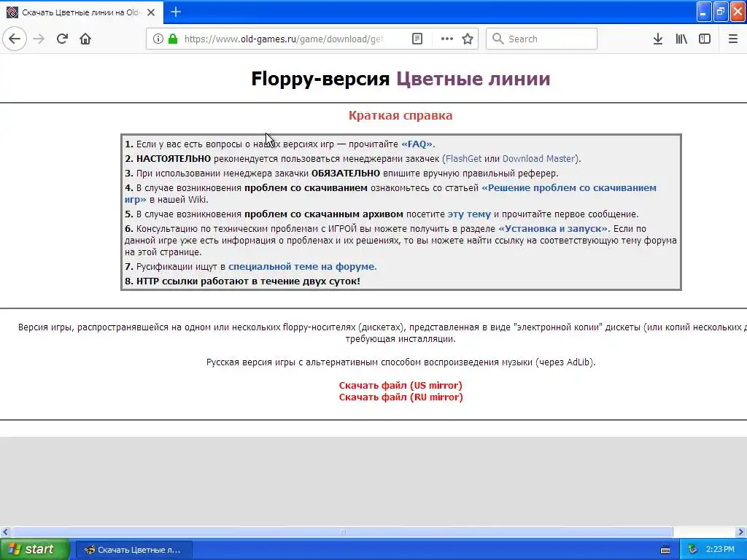Show sidebars with the sidebar icon
Viewport: 747px width, 560px height.
tap(705, 39)
